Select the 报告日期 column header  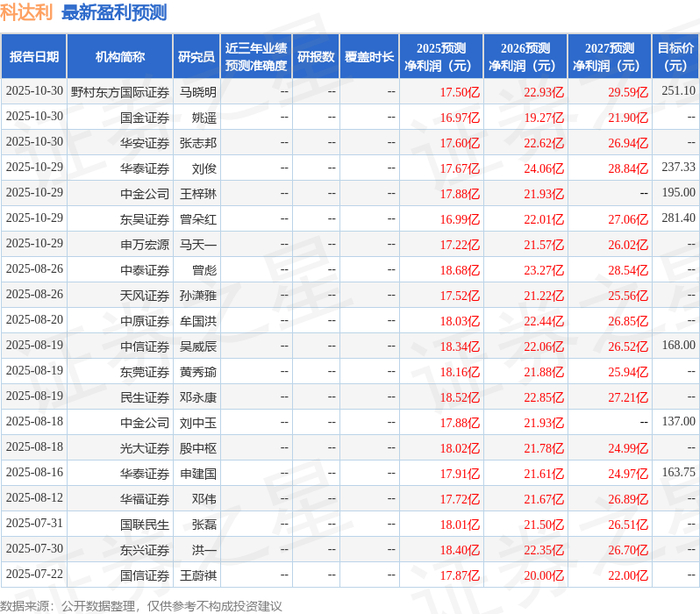tap(34, 57)
